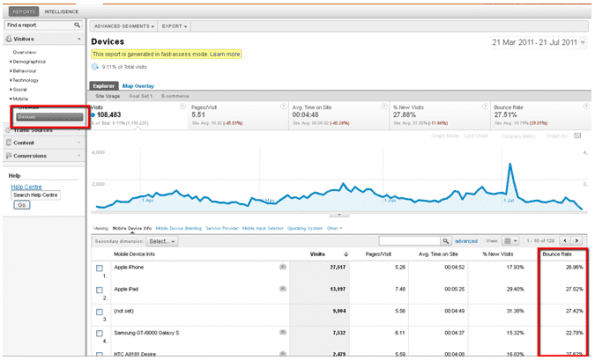Open the Intelligence tab
595x360 pixels.
coord(61,12)
